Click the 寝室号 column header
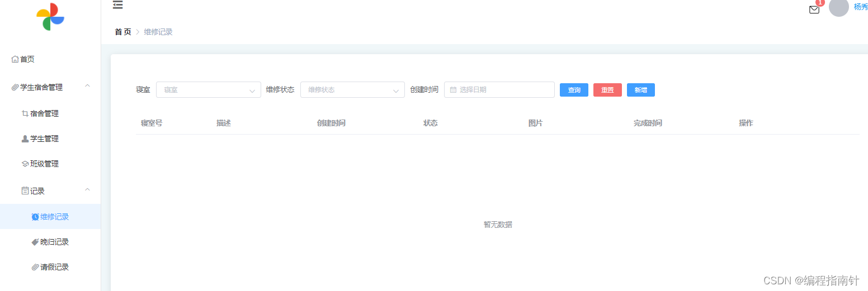 click(152, 123)
